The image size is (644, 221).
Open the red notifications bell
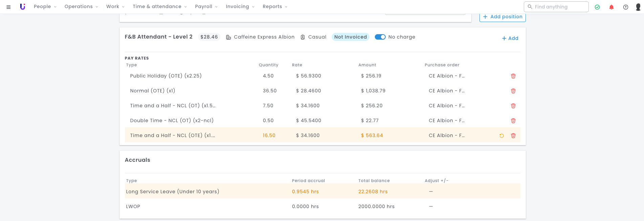tap(611, 7)
